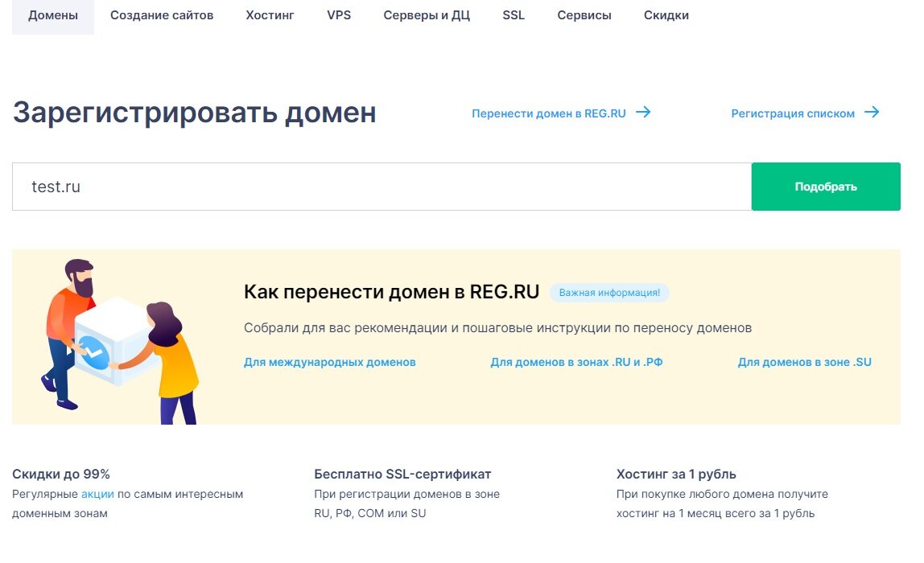Click arrow icon next to Перенести домен

644,112
